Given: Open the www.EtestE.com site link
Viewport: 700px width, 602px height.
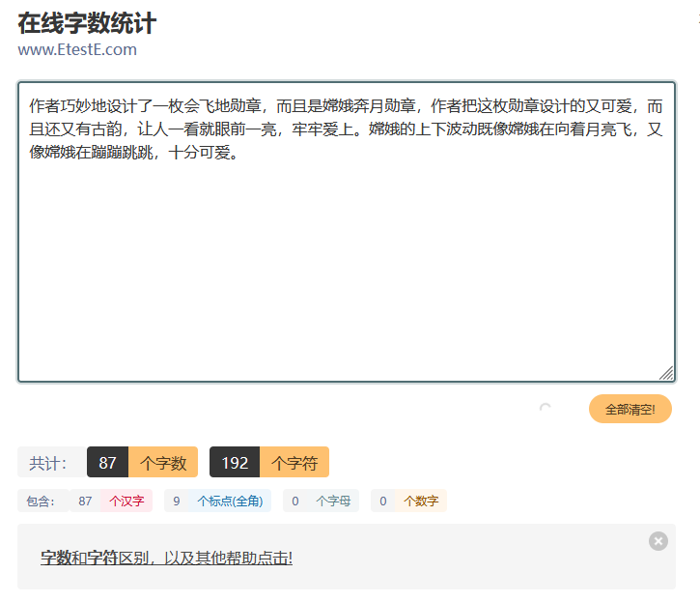Looking at the screenshot, I should coord(77,49).
